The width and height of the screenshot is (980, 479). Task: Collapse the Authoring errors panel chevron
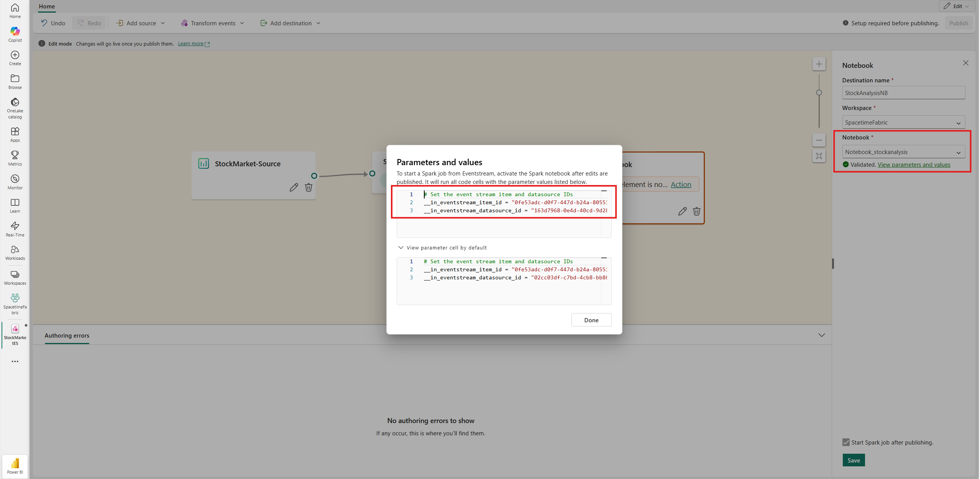pyautogui.click(x=821, y=335)
